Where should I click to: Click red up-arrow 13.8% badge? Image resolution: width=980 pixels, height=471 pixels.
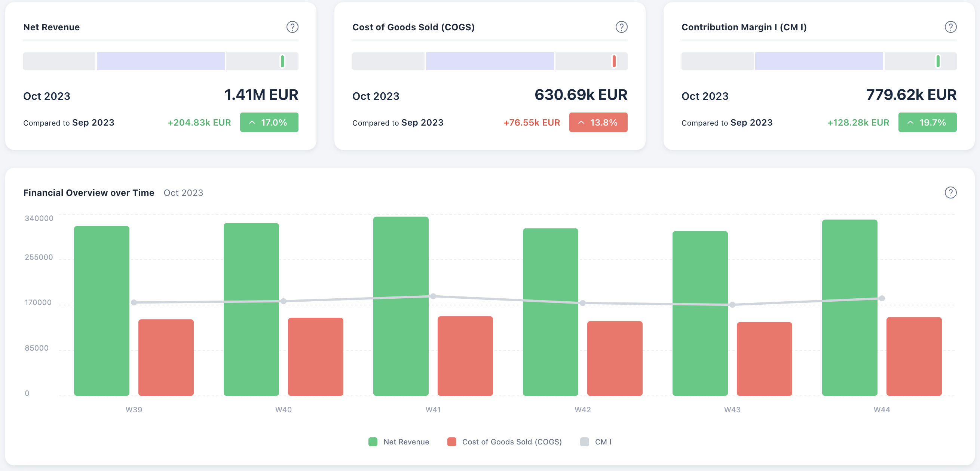pos(598,122)
